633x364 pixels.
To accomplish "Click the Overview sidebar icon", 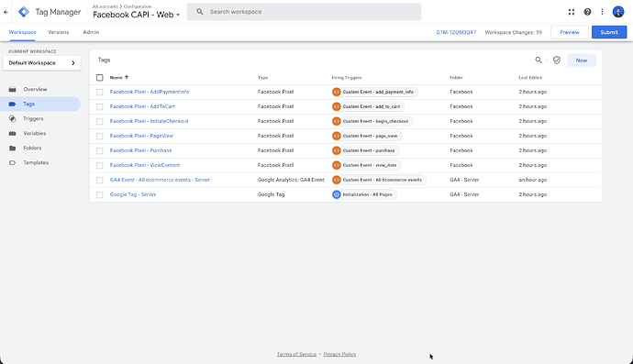I will click(x=13, y=89).
